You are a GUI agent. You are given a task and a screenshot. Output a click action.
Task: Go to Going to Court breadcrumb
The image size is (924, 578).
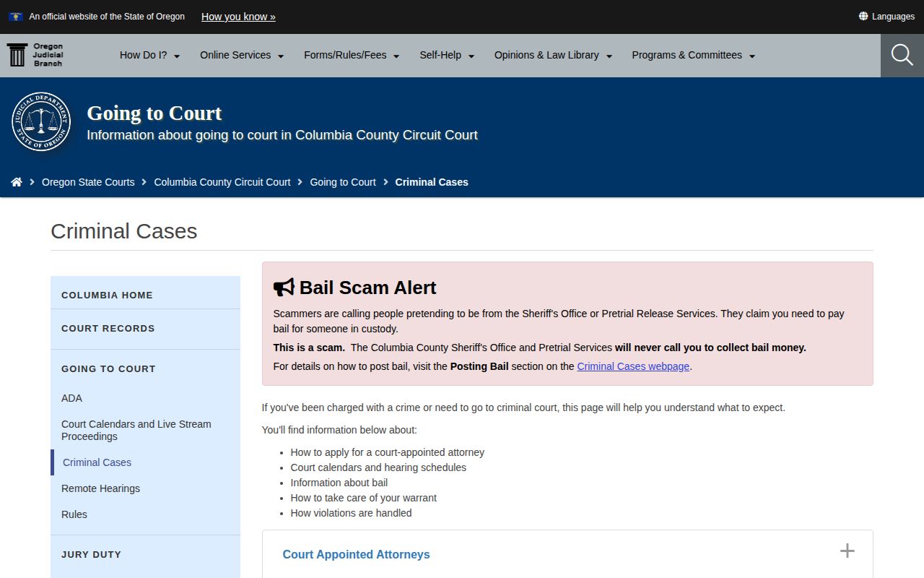click(343, 182)
